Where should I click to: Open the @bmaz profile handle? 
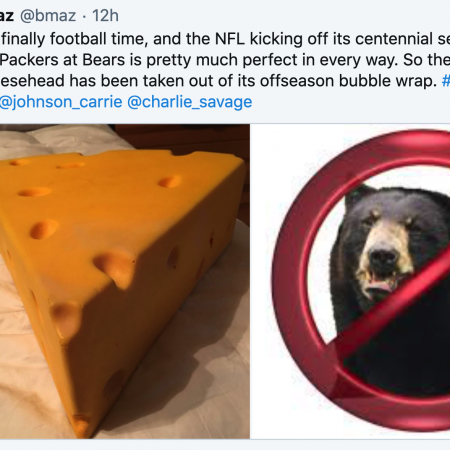click(x=48, y=16)
